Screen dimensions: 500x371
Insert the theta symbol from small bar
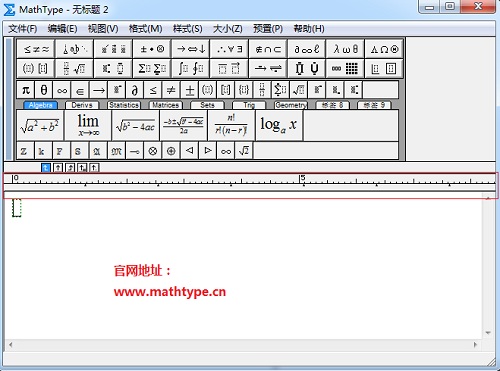[44, 90]
